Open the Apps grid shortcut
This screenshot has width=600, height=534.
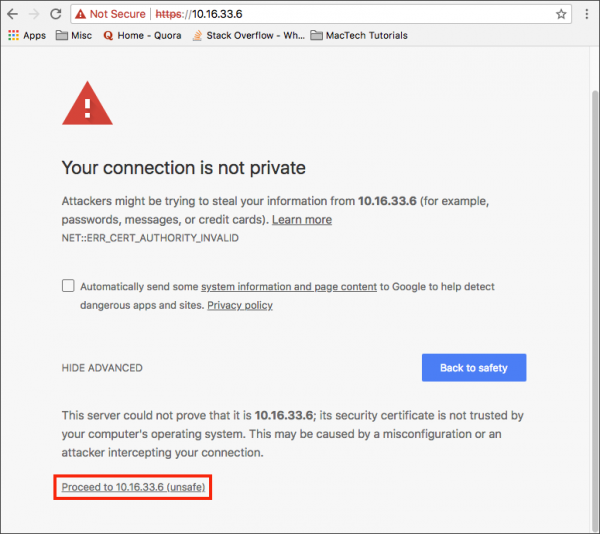[x=27, y=36]
